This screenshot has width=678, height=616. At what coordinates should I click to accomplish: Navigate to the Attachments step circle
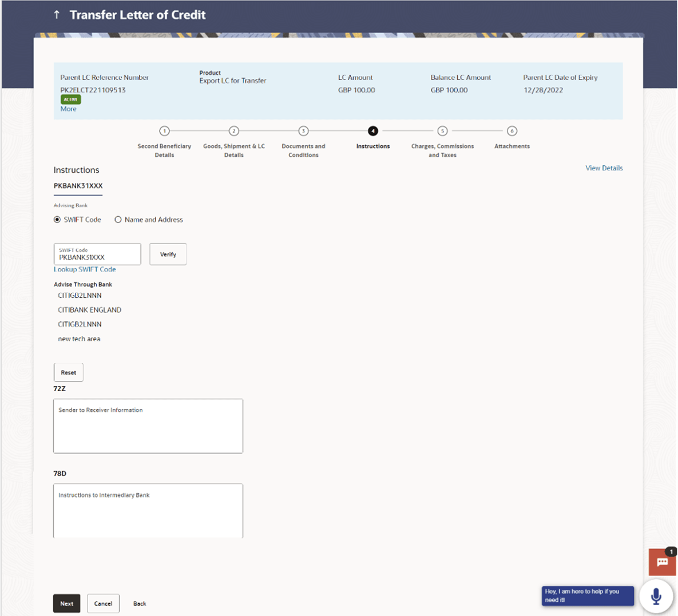pyautogui.click(x=512, y=131)
